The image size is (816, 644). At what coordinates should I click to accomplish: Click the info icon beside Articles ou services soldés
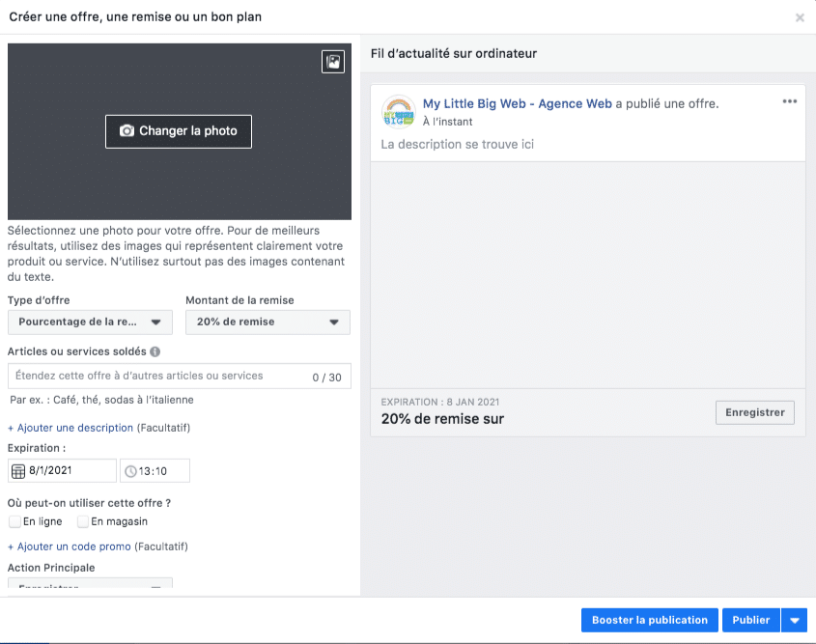(x=155, y=352)
